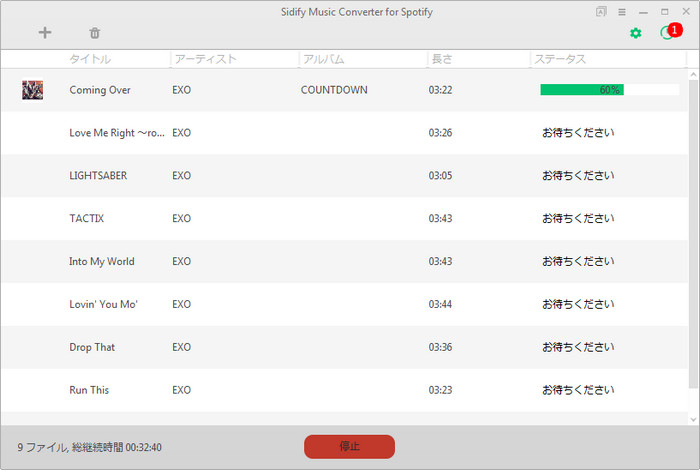Click お待ちください status for Into My World
700x470 pixels.
coord(578,262)
